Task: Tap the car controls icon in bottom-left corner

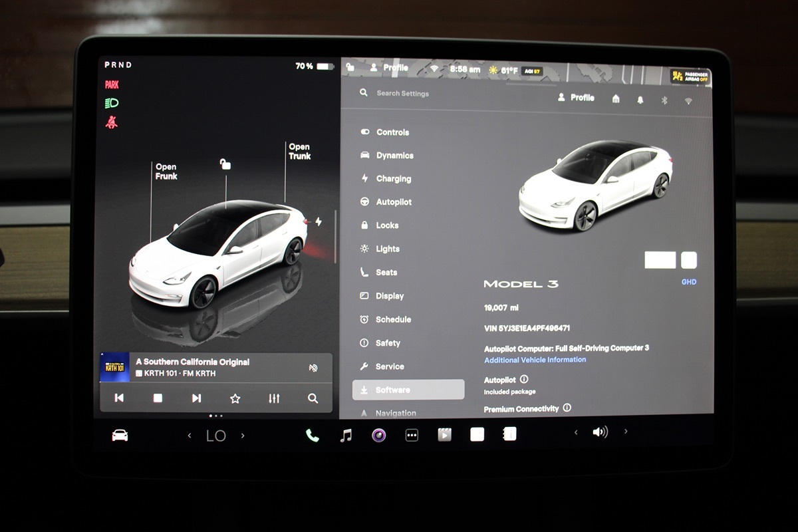Action: pyautogui.click(x=120, y=436)
